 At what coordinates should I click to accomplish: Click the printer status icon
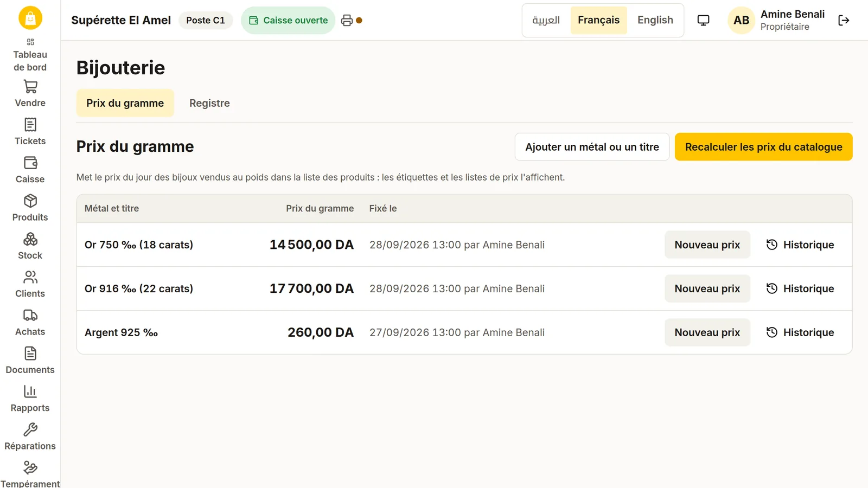click(x=347, y=21)
